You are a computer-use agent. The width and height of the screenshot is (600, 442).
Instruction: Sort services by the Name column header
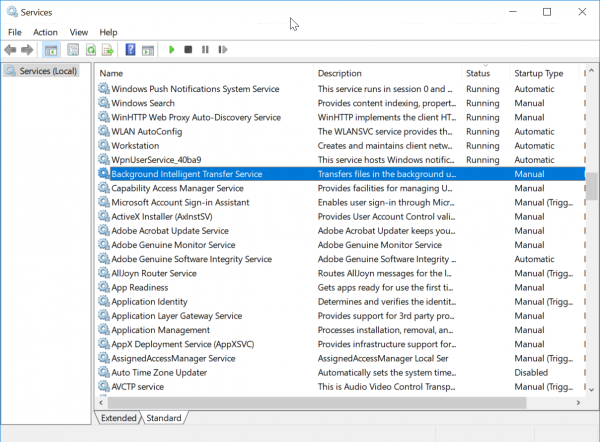click(x=112, y=73)
